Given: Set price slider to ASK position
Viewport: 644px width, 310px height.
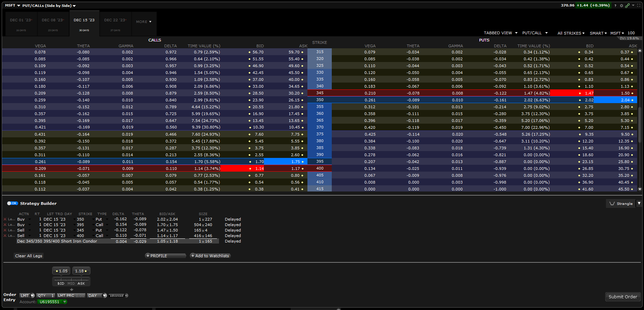Looking at the screenshot, I should coord(81,283).
